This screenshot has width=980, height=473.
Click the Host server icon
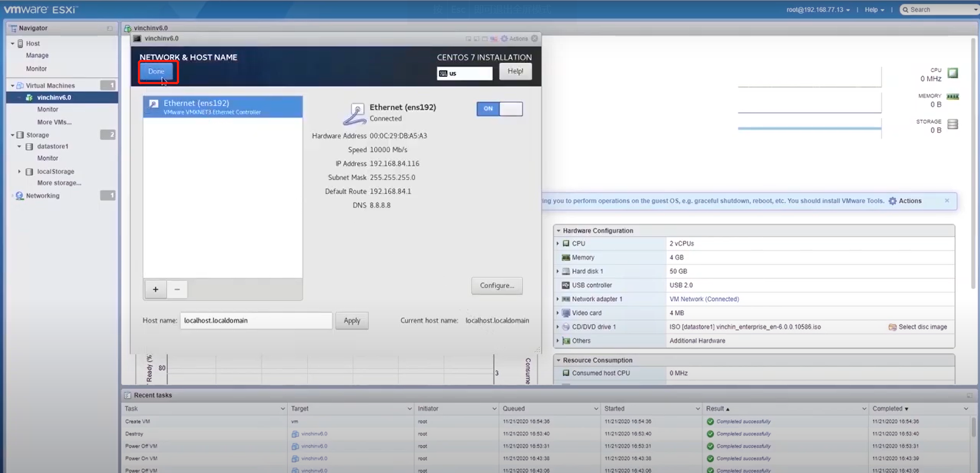tap(21, 44)
